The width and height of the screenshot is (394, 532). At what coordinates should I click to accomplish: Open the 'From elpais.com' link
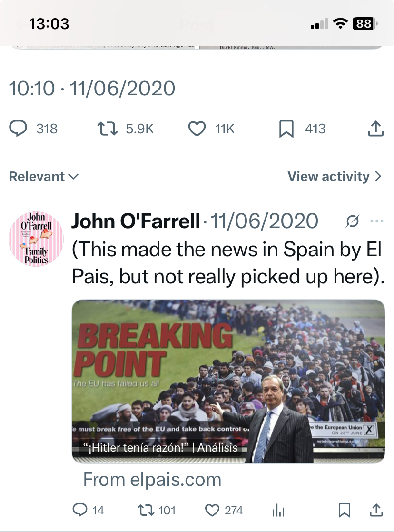pos(152,479)
